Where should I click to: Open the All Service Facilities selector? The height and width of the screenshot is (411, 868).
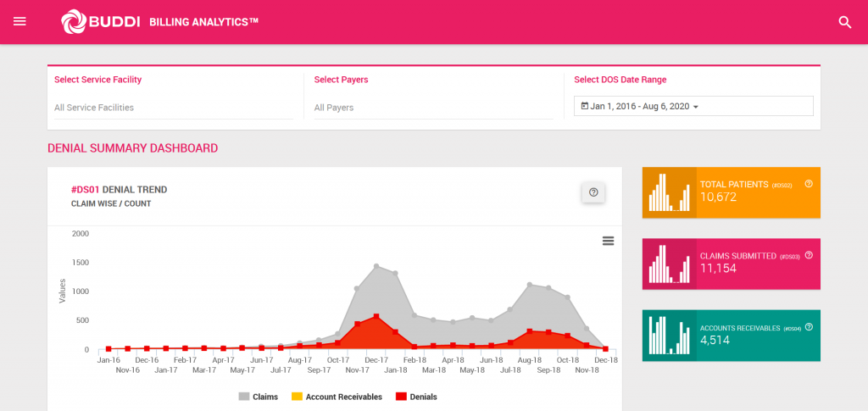[174, 108]
